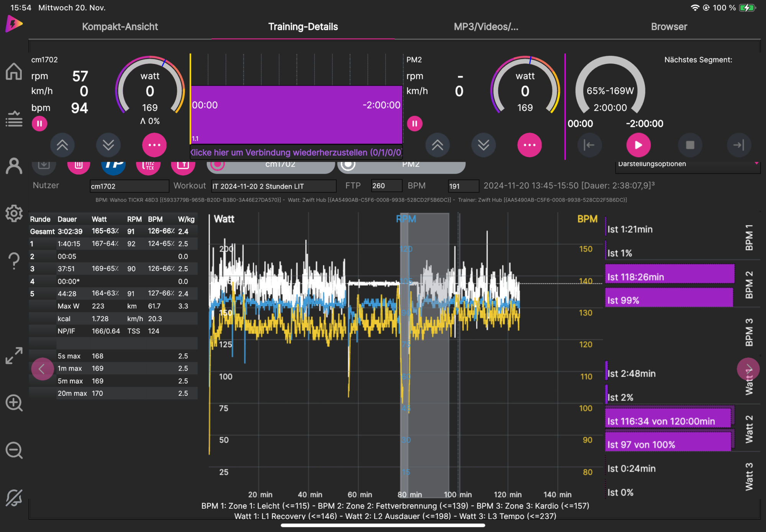
Task: Go to next page with right arrow
Action: (x=748, y=369)
